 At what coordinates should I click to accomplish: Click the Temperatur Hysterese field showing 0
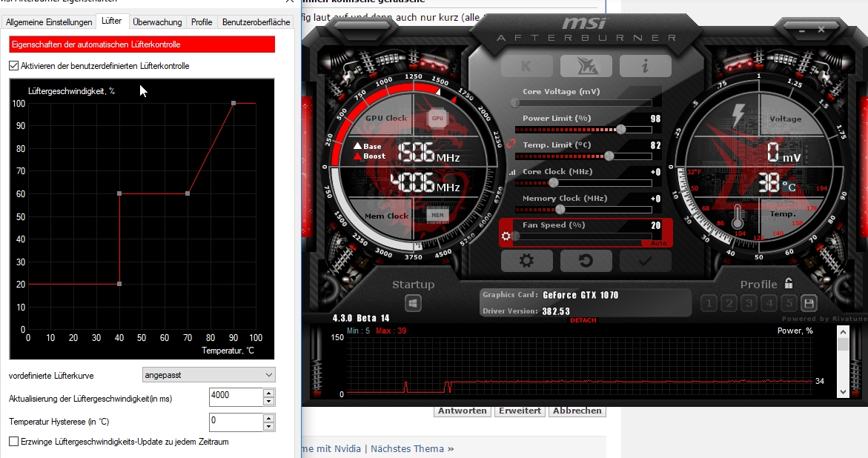coord(236,422)
